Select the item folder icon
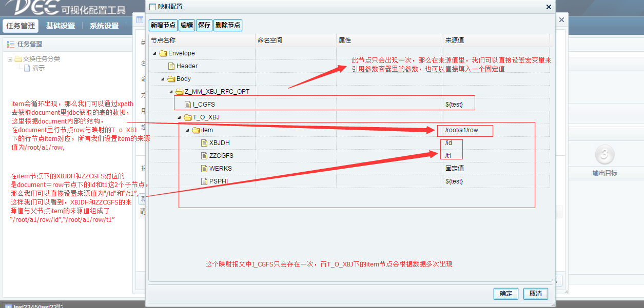 tap(196, 130)
